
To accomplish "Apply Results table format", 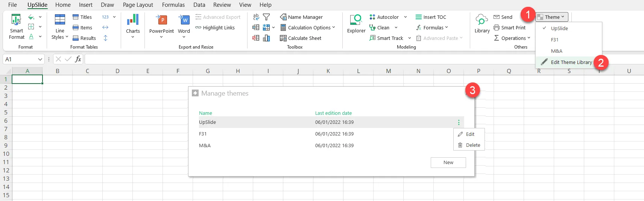I will [84, 38].
